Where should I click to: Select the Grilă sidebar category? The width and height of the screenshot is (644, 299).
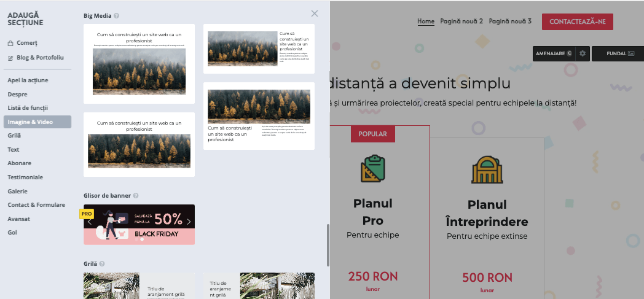(14, 135)
